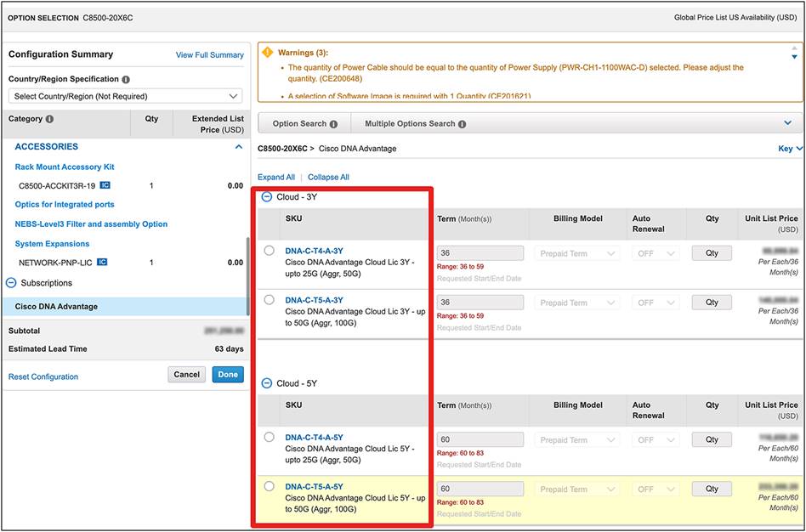Open Billing Model dropdown for DNA-C-T4-A-3Y
The width and height of the screenshot is (806, 532).
pos(577,253)
